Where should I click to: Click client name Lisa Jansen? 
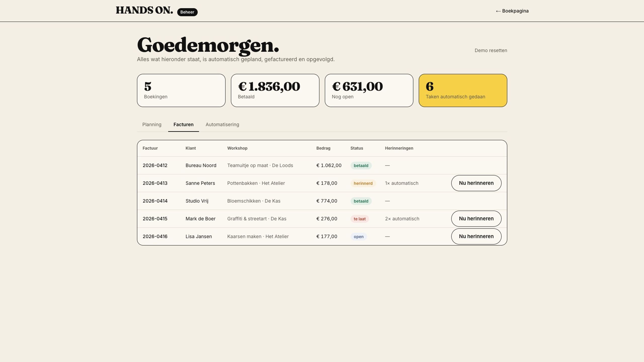point(199,237)
